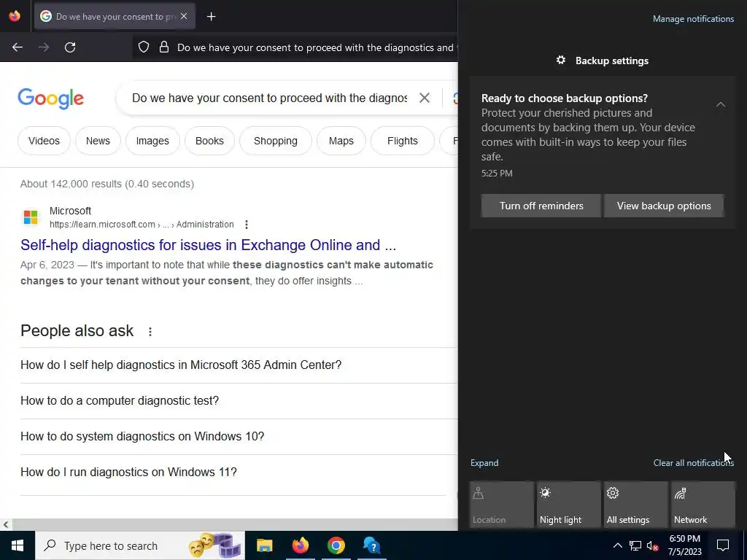This screenshot has height=560, width=747.
Task: Expand question about Windows 10 system diagnostics
Action: [239, 437]
